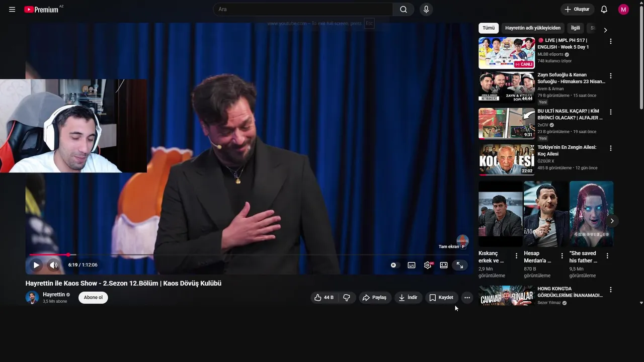
Task: Open options for Hesap Merdan'a short
Action: 562,256
